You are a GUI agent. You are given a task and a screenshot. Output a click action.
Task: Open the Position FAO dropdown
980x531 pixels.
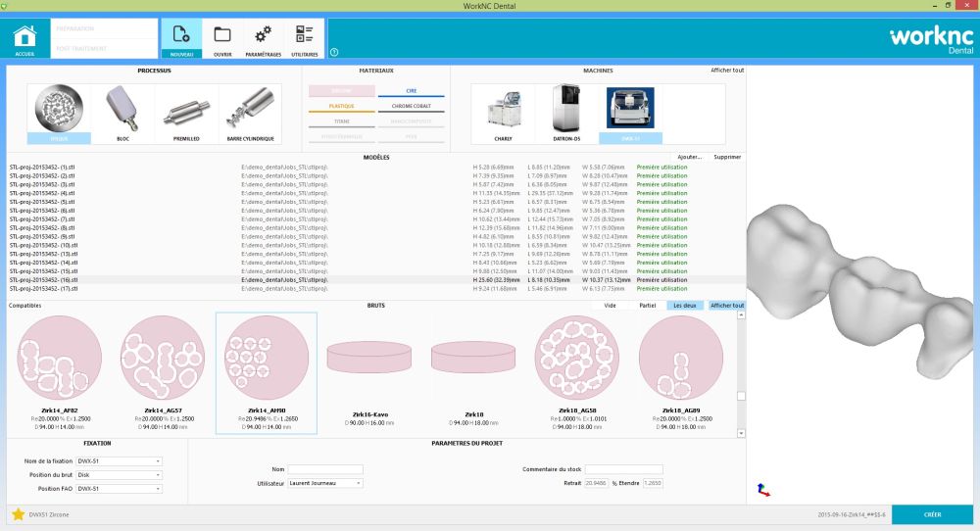pos(119,489)
